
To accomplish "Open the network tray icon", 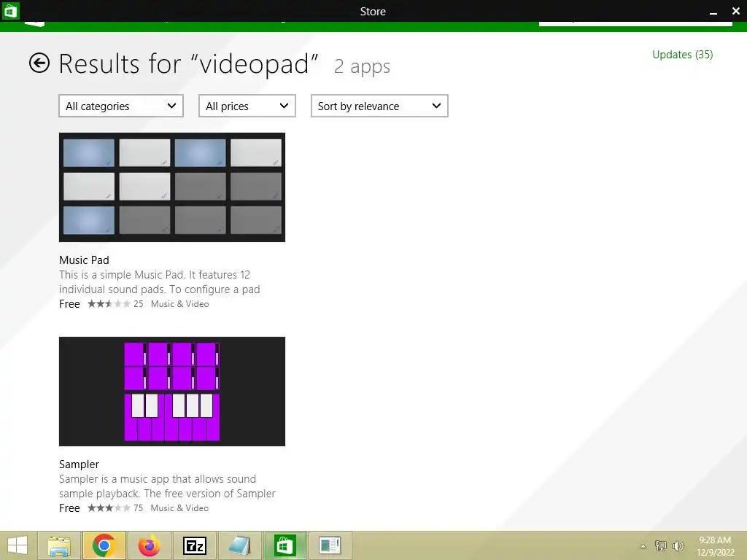I will click(x=660, y=545).
